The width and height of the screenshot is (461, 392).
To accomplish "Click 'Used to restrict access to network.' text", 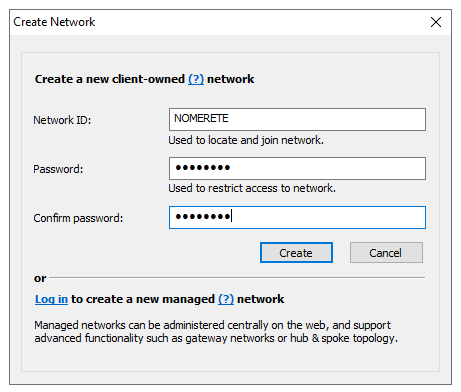I will coord(252,188).
